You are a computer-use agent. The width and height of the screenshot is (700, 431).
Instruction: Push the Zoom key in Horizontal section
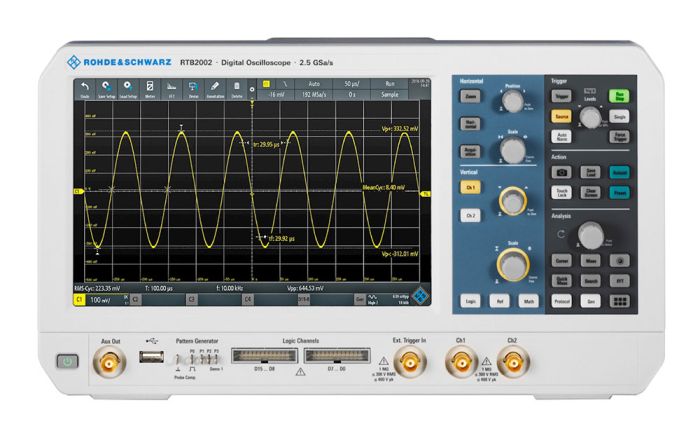coord(471,96)
